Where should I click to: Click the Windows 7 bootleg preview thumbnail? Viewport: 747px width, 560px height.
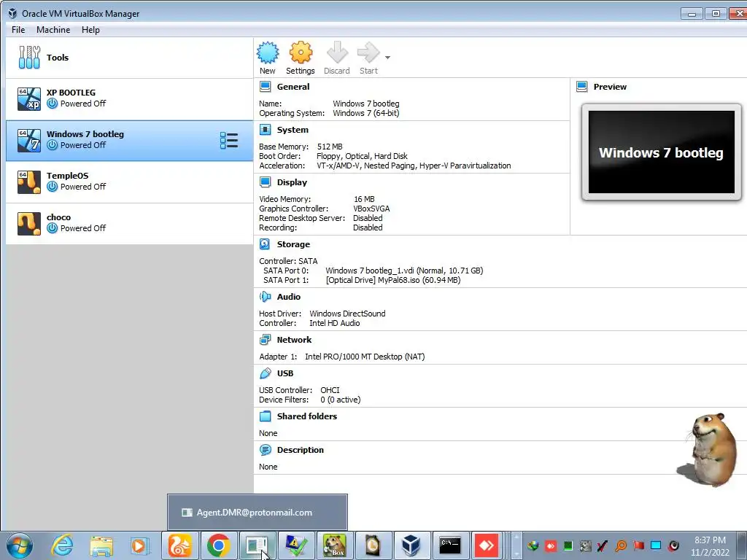point(661,152)
